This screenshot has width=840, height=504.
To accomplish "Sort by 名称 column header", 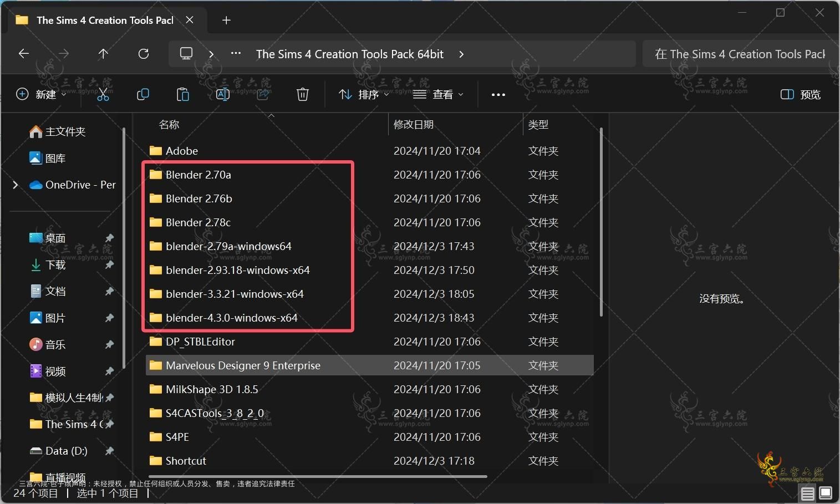I will [169, 125].
